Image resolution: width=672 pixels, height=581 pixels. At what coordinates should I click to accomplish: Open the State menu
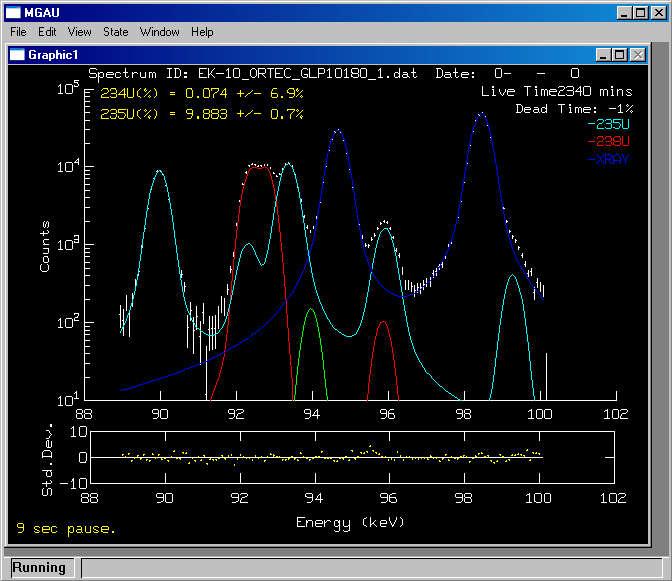pyautogui.click(x=116, y=32)
